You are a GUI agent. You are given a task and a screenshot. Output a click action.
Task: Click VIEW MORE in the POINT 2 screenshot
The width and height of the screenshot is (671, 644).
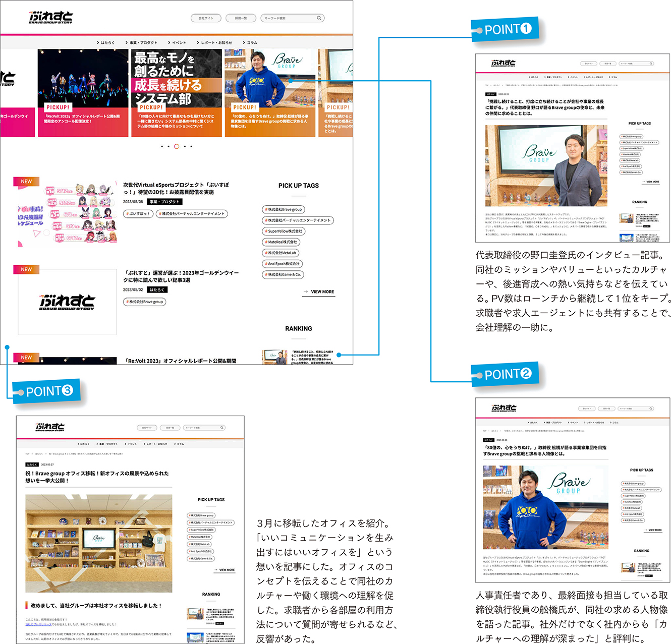tap(653, 530)
